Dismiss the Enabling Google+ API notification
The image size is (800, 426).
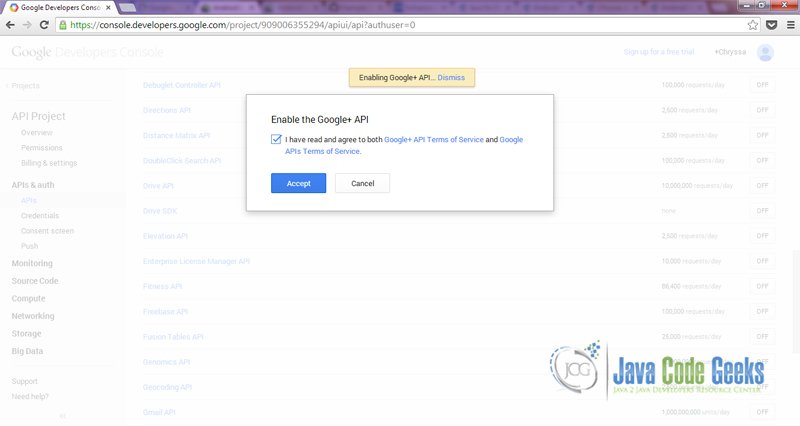(451, 78)
